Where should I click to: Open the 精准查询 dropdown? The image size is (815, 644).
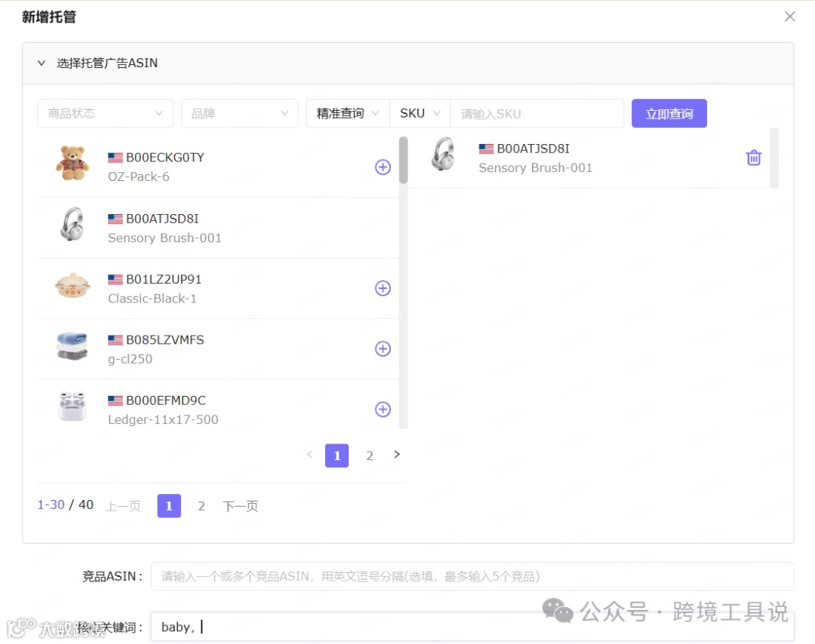pyautogui.click(x=348, y=113)
